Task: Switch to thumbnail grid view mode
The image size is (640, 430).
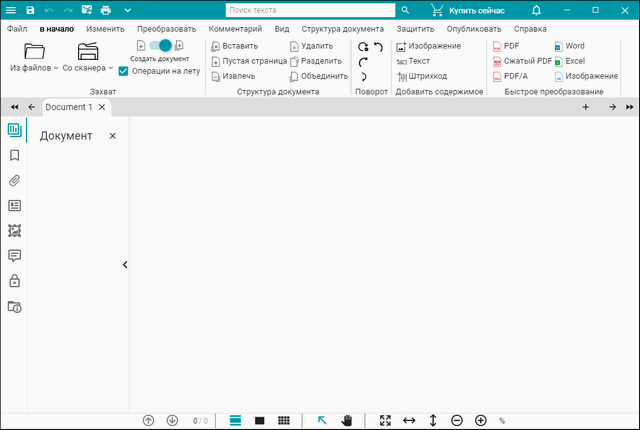Action: coord(284,421)
